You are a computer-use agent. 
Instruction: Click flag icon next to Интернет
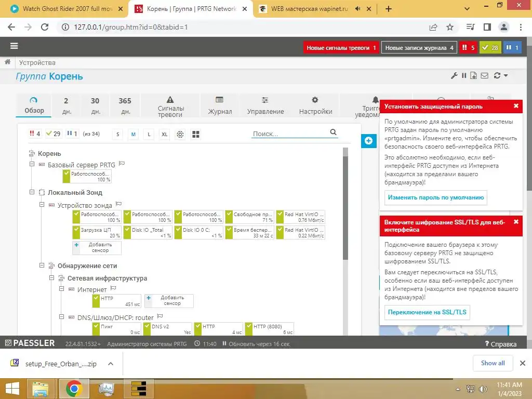click(113, 288)
